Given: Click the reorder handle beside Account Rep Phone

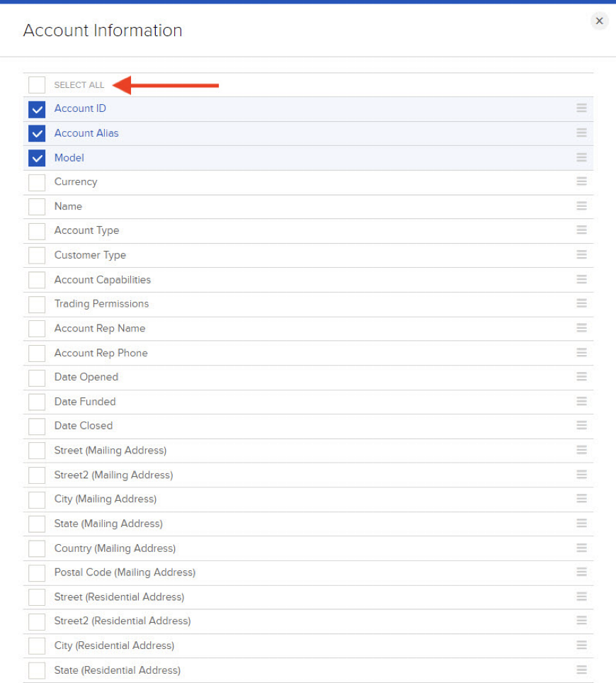Looking at the screenshot, I should (581, 352).
